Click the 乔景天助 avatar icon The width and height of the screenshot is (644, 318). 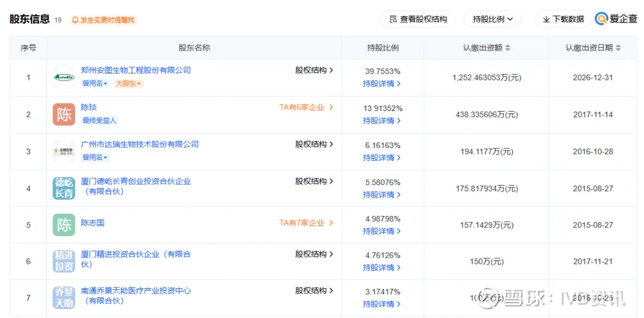[64, 298]
